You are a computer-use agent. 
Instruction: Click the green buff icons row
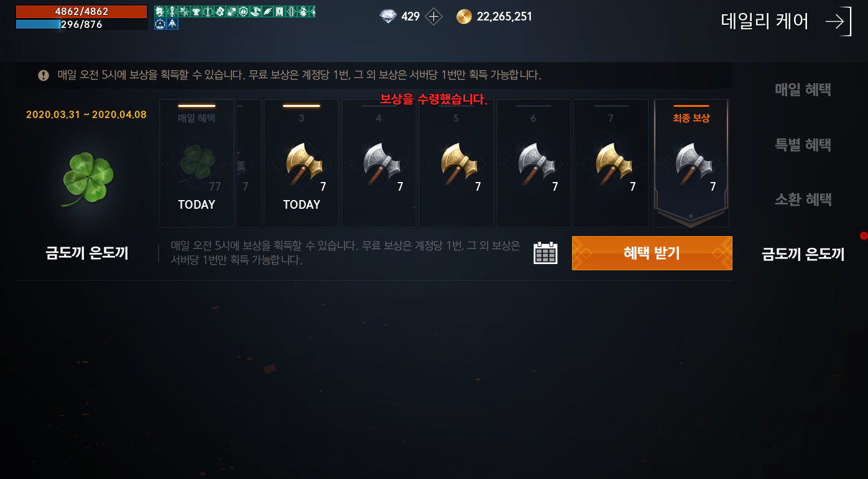click(234, 11)
